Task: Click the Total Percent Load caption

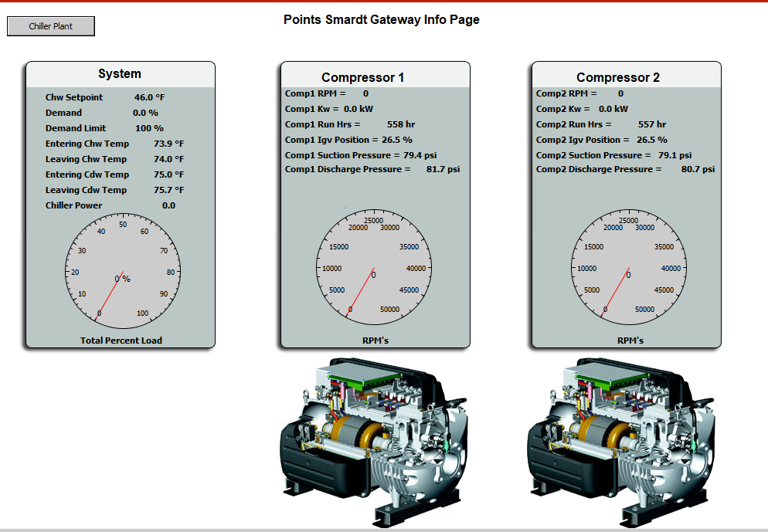Action: coord(121,341)
